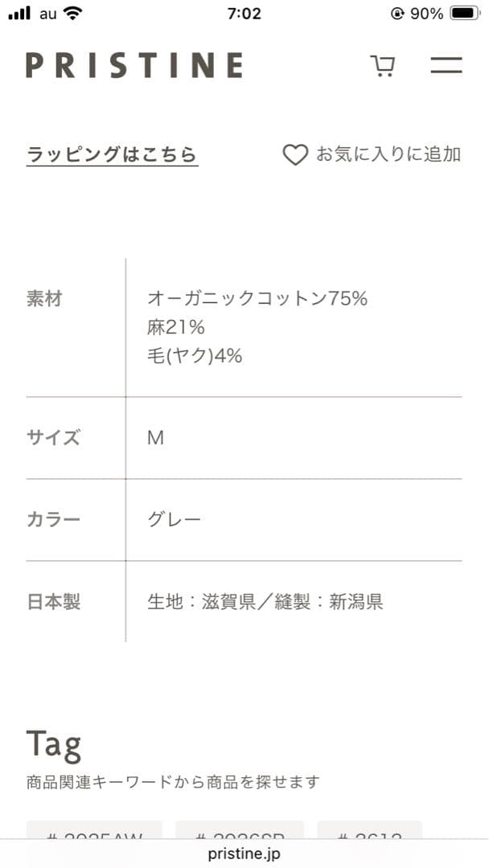
Task: Click the 素材 row label
Action: tap(44, 299)
